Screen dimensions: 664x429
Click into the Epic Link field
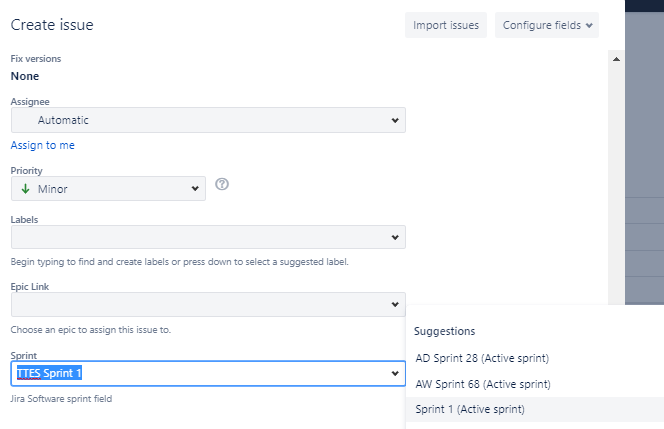pos(200,304)
